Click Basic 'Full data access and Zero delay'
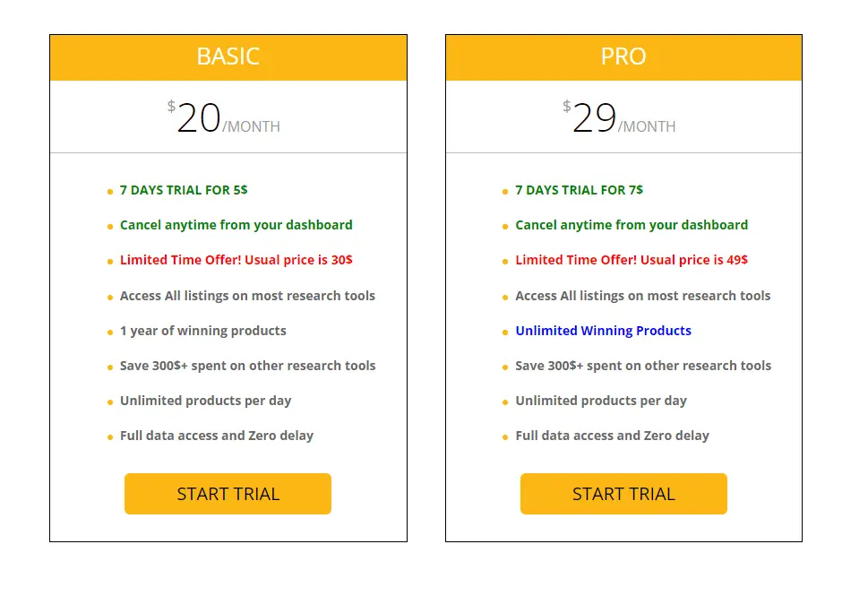 point(217,436)
